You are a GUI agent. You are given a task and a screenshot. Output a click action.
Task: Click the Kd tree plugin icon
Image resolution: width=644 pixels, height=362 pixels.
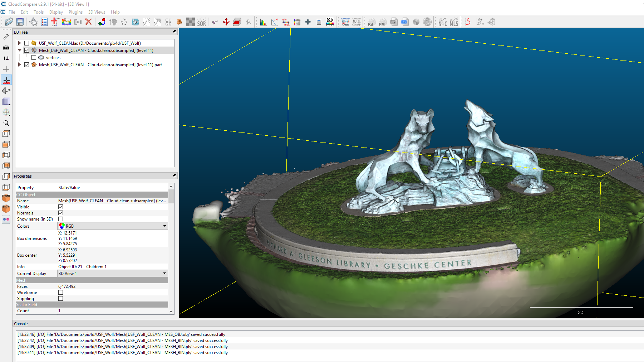(371, 22)
